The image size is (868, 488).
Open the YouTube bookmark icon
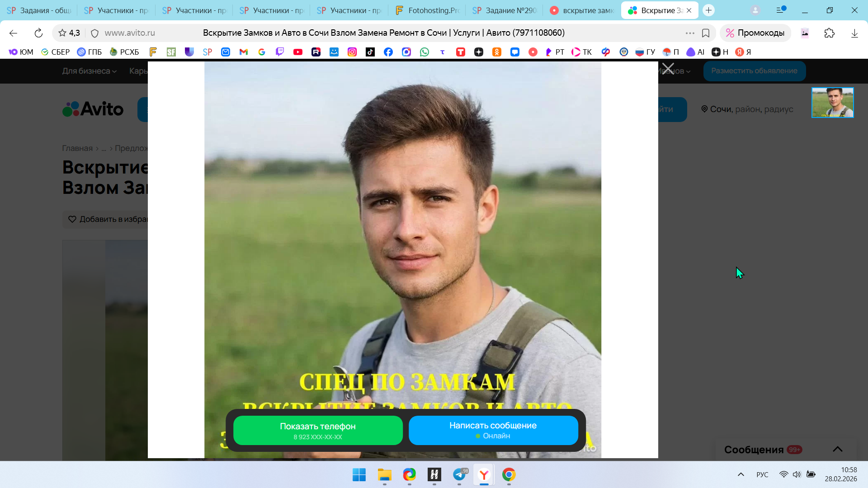click(297, 52)
